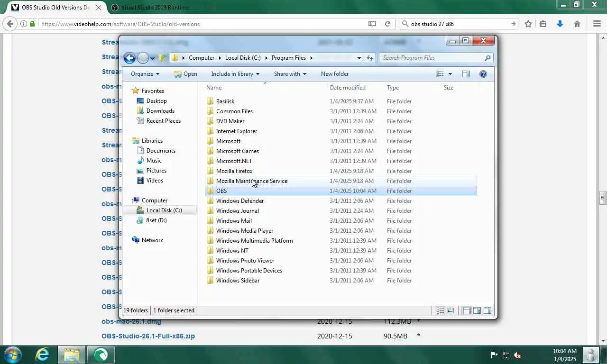Bookmark this page with the star
The width and height of the screenshot is (607, 364).
tap(528, 24)
